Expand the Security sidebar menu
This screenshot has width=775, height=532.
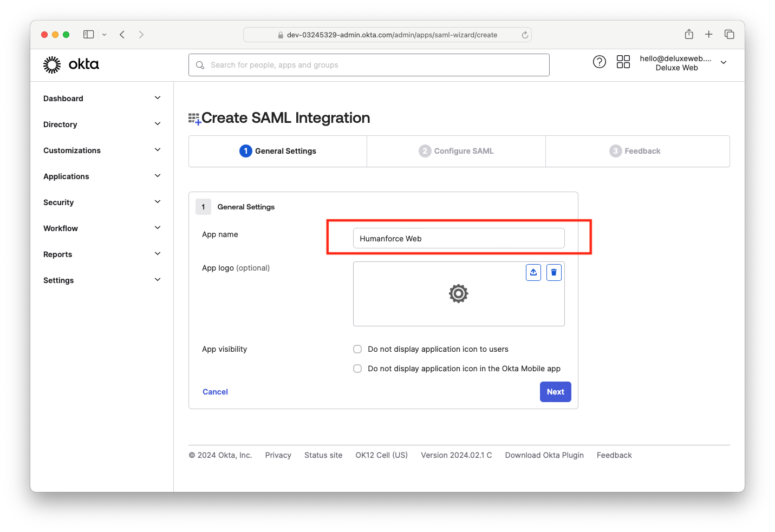(102, 202)
